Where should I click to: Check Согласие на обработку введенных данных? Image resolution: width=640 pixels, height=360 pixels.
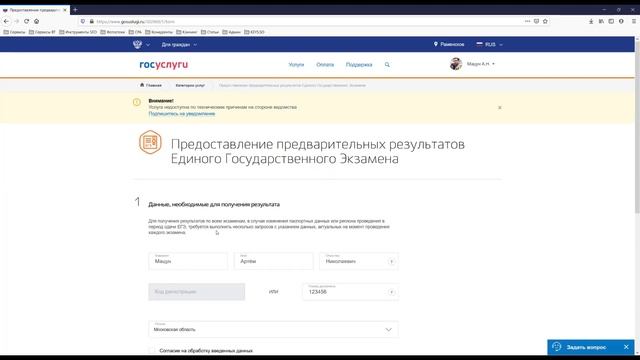point(152,351)
